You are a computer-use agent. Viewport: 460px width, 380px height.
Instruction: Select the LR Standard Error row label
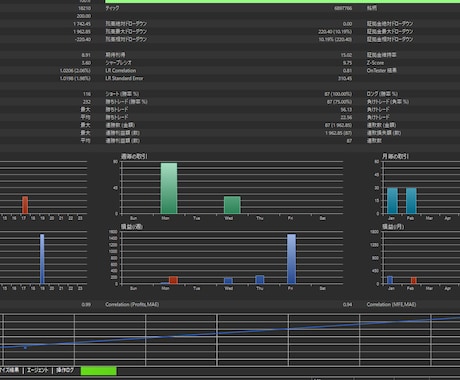pos(124,78)
